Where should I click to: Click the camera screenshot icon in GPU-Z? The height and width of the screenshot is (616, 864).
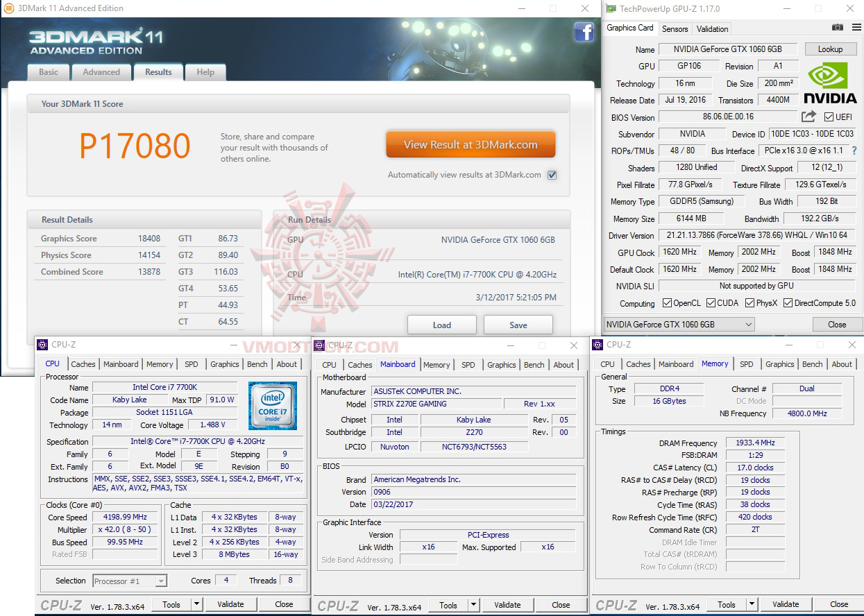point(837,26)
